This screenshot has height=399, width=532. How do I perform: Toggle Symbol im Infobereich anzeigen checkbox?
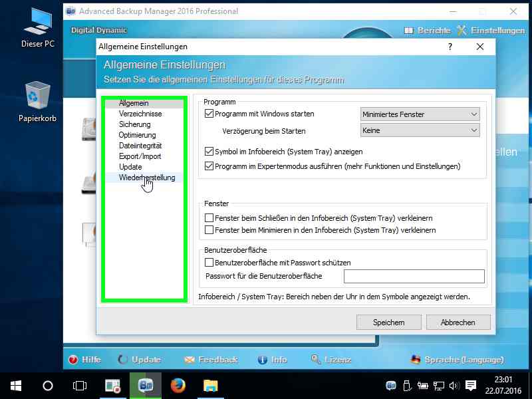point(209,152)
